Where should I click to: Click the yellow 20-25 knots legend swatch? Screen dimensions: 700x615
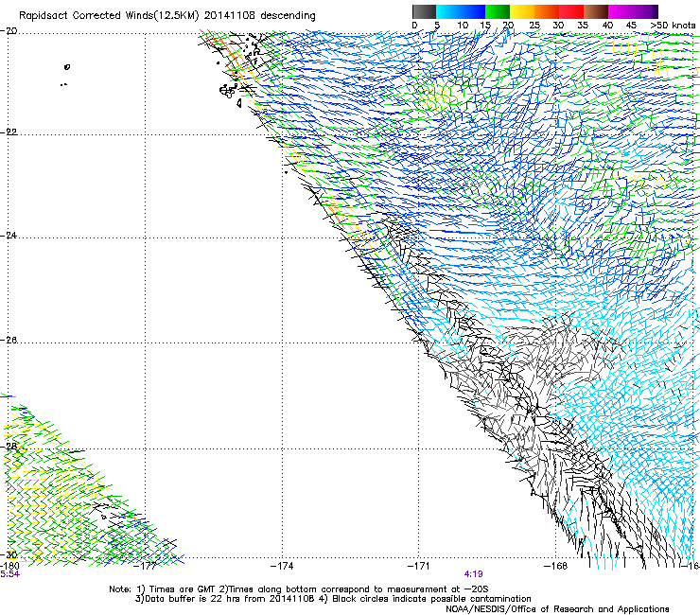coord(522,11)
